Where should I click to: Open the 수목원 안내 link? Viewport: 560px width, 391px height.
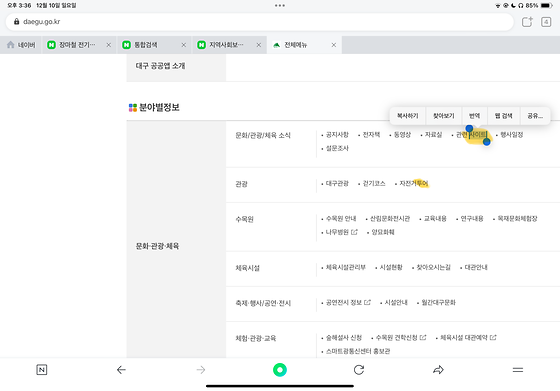tap(341, 219)
